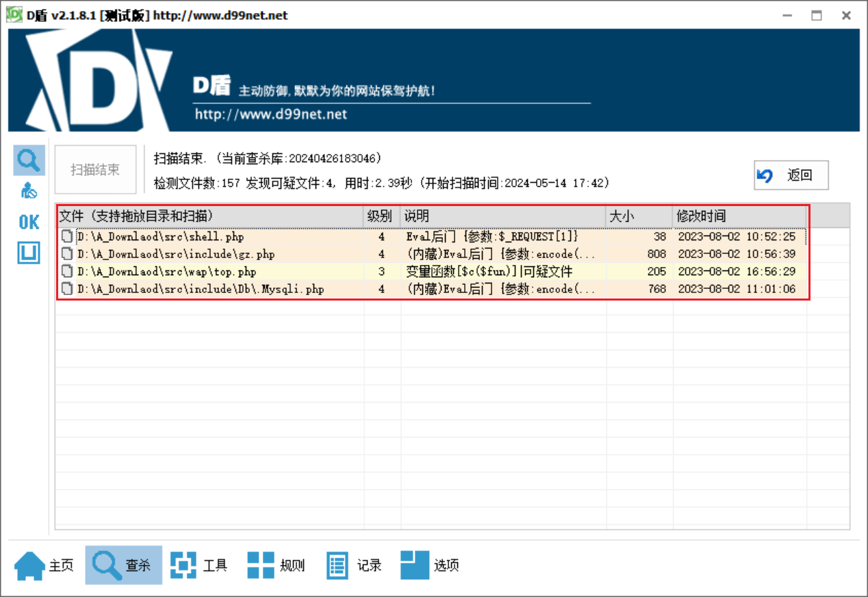Minimize the D盾 window
The image size is (868, 597).
(786, 15)
